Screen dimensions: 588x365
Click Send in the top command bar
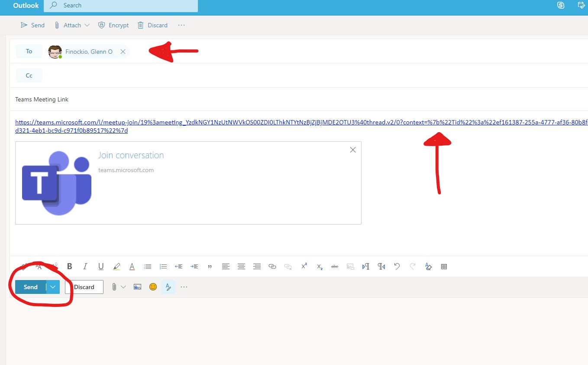(x=32, y=25)
